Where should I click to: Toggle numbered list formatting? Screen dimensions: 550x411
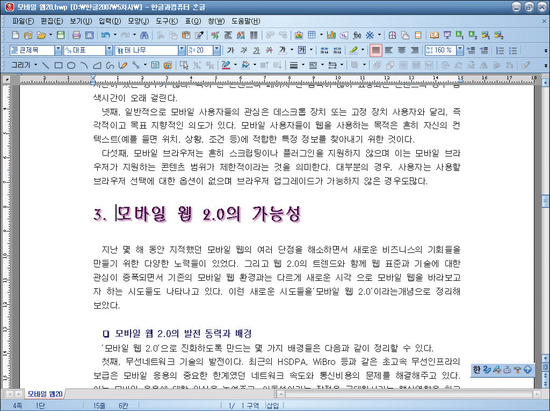click(x=500, y=50)
